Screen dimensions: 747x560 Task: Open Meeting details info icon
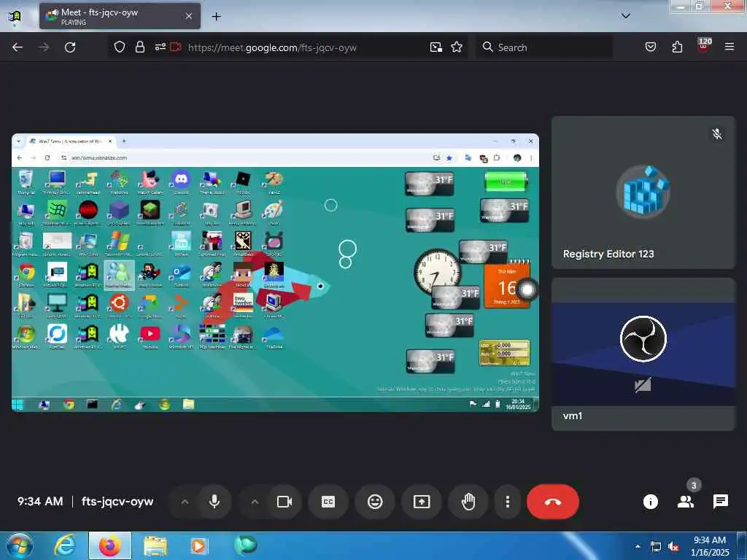click(650, 502)
